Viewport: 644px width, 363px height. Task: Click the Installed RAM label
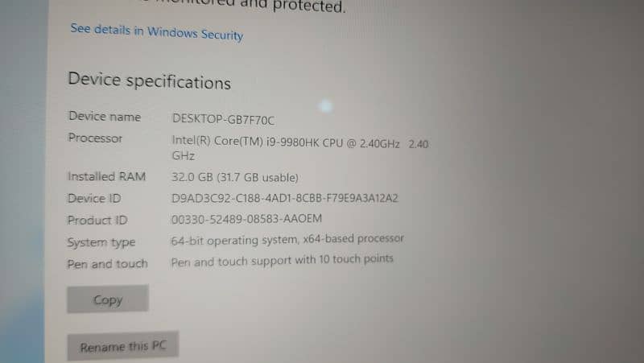(107, 176)
